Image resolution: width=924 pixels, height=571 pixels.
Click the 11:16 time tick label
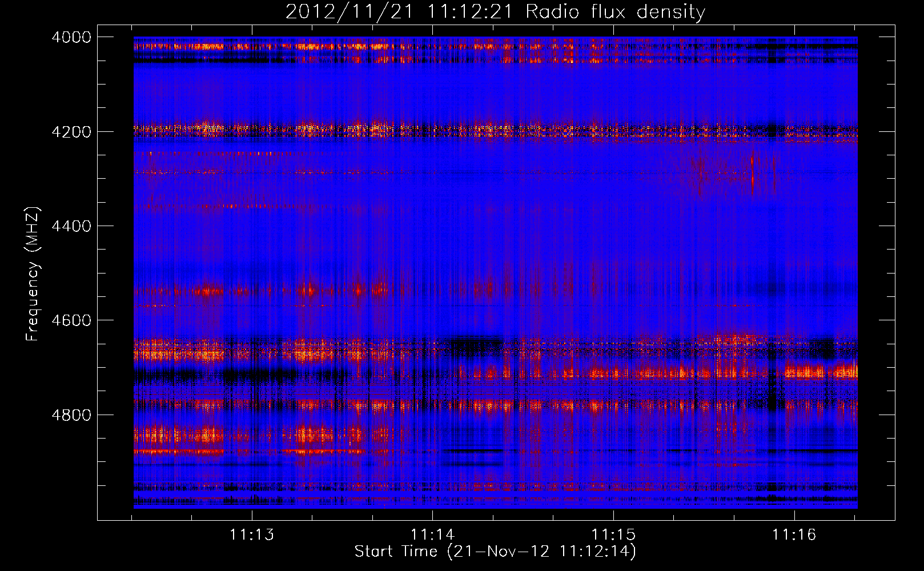pos(794,534)
